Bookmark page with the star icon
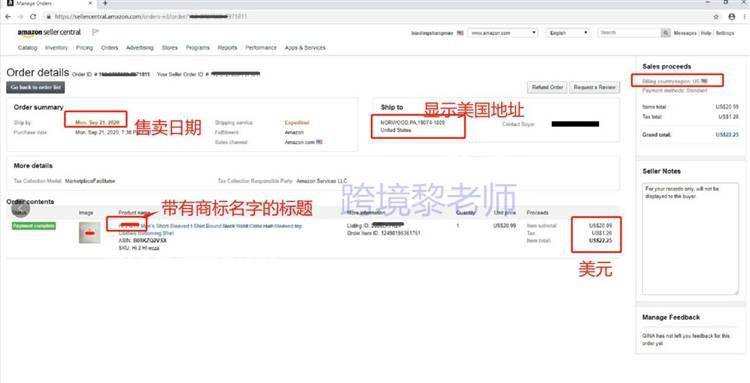The width and height of the screenshot is (750, 383). click(716, 17)
